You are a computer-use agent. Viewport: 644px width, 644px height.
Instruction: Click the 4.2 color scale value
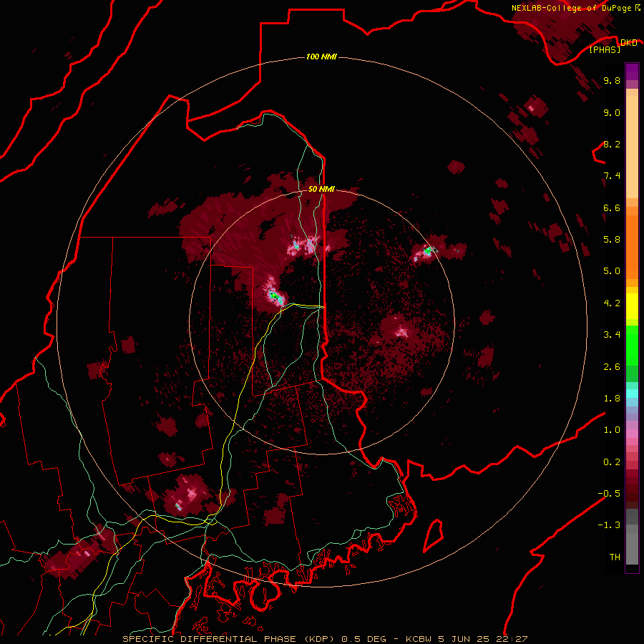(x=612, y=303)
